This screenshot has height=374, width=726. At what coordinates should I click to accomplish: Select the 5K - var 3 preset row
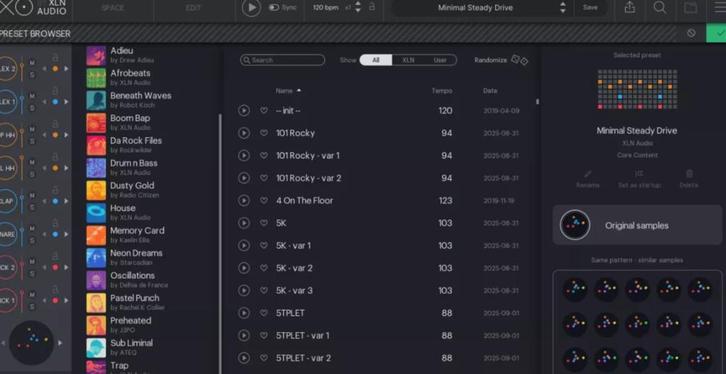380,291
